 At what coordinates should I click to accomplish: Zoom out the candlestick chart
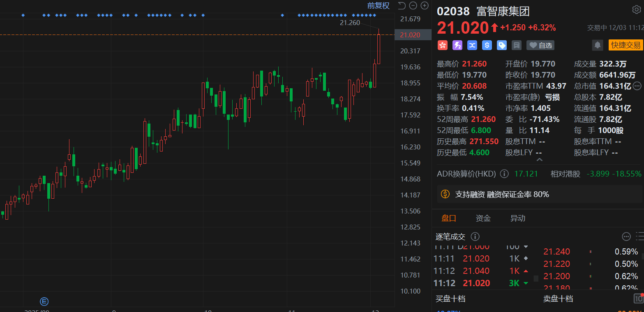pos(413,5)
